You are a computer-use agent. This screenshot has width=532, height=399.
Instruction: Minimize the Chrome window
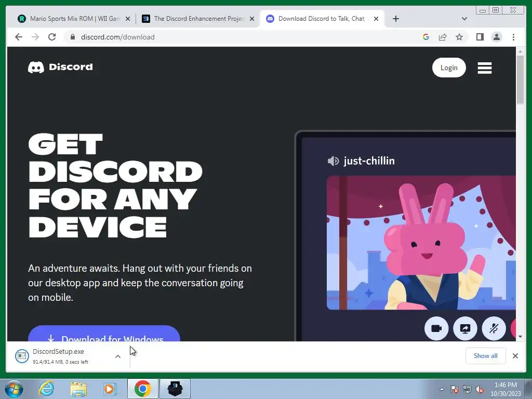pyautogui.click(x=483, y=10)
